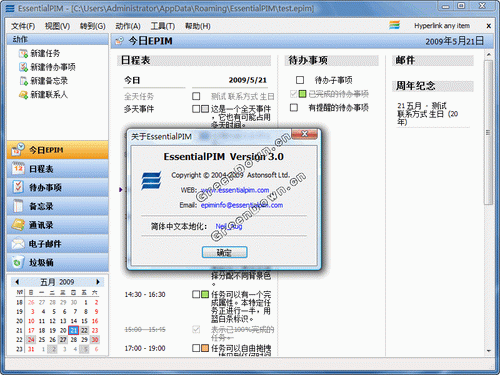500x375 pixels.
Task: Open the 工具(T) menu
Action: pos(163,26)
